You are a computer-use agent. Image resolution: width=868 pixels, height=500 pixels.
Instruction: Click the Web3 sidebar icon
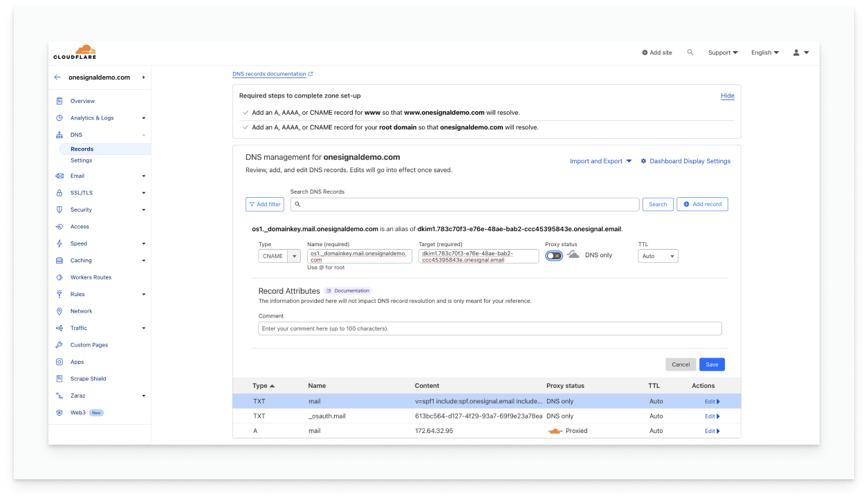click(x=59, y=413)
